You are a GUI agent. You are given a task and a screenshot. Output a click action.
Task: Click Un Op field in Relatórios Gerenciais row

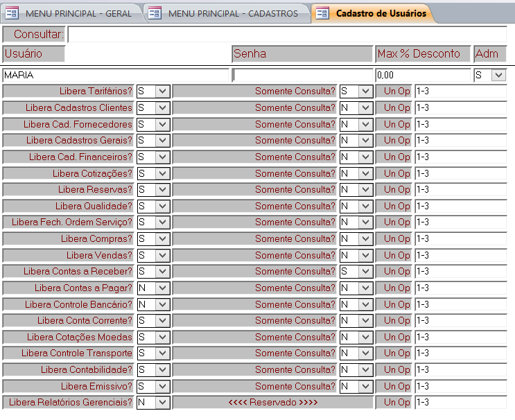pos(460,403)
